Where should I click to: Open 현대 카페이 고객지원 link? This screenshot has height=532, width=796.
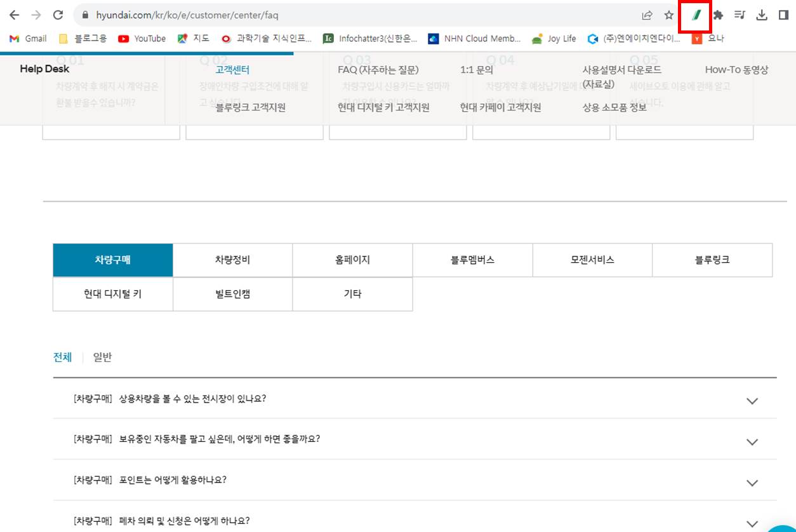(x=500, y=107)
